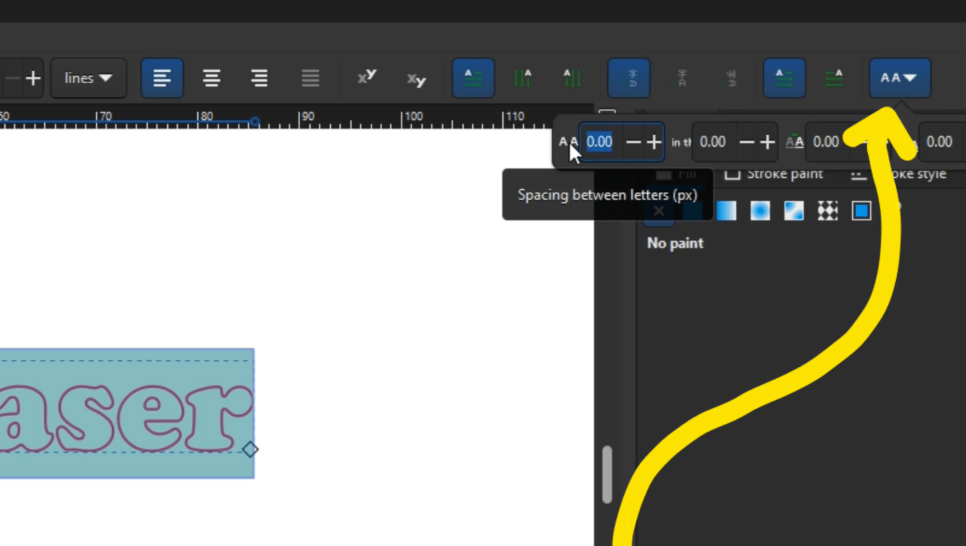This screenshot has width=966, height=546.
Task: Align text left in text toolbar
Action: [x=162, y=78]
